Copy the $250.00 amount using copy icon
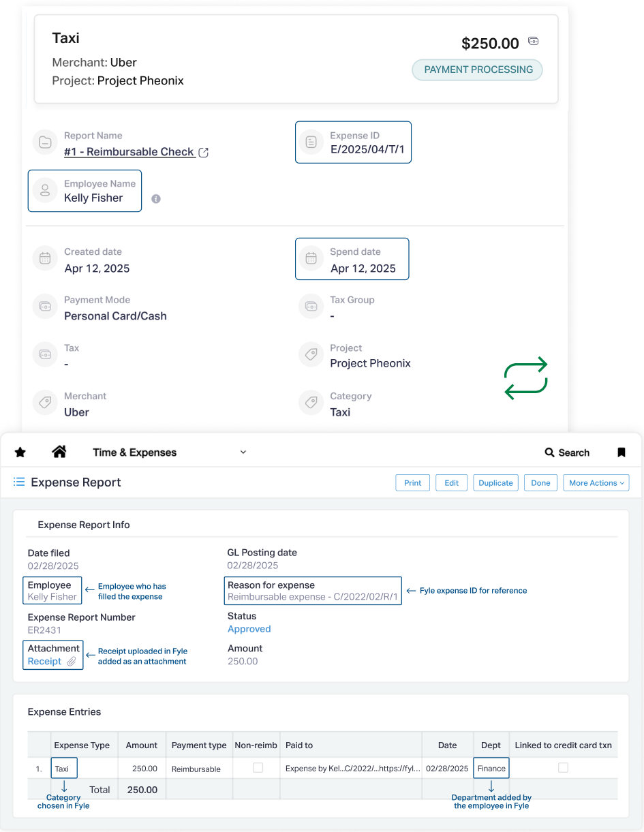Screen dimensions: 644x832 (533, 42)
